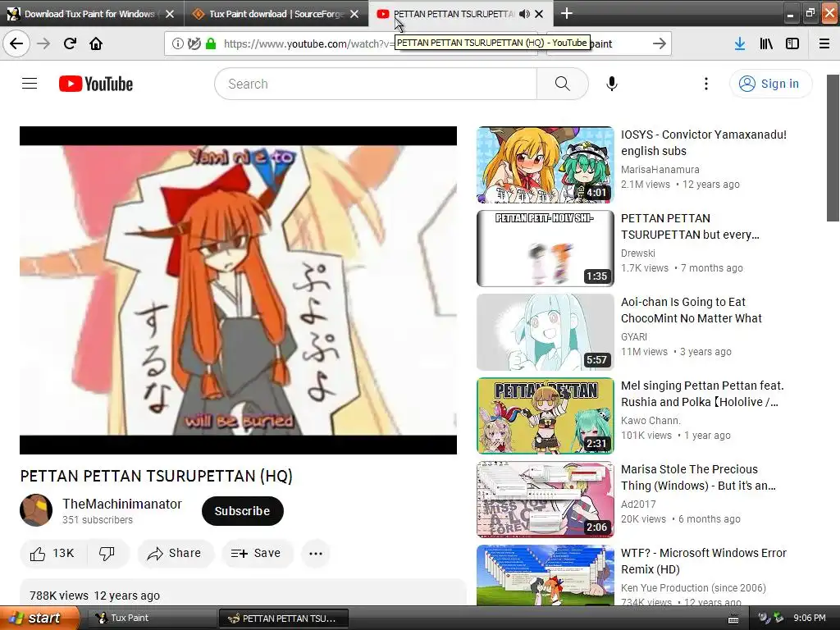Click the Sign in button
This screenshot has width=840, height=630.
(770, 84)
